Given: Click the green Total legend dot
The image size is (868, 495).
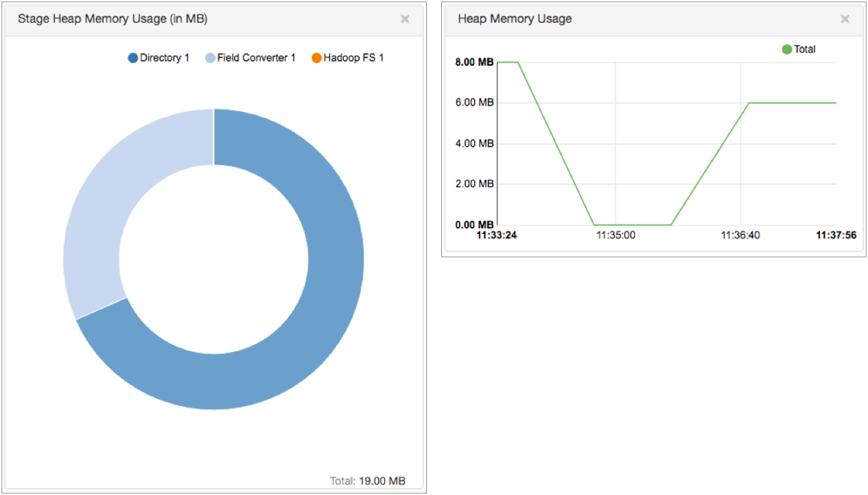Looking at the screenshot, I should tap(787, 49).
